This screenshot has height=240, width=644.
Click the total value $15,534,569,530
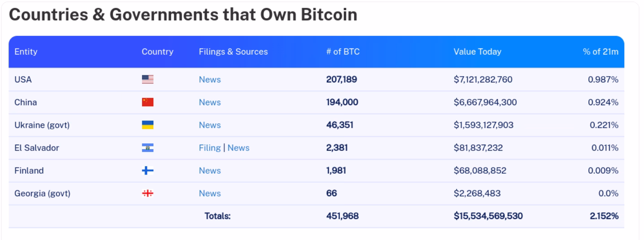coord(488,216)
